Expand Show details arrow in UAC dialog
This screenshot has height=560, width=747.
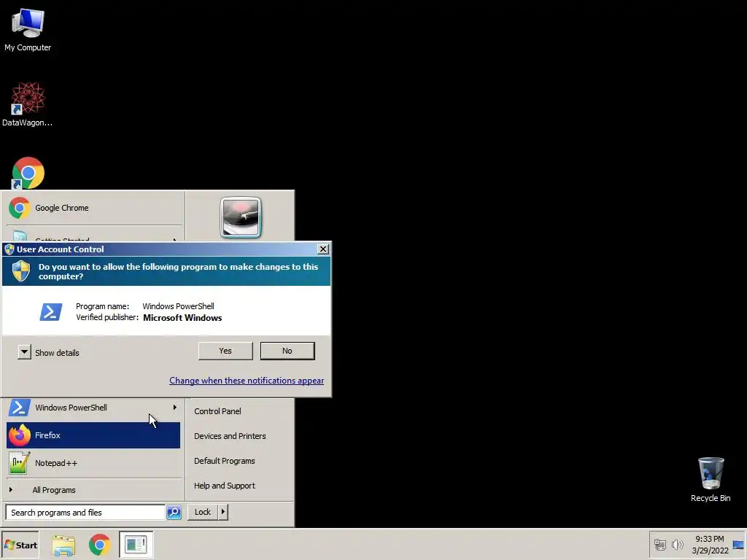(x=24, y=352)
